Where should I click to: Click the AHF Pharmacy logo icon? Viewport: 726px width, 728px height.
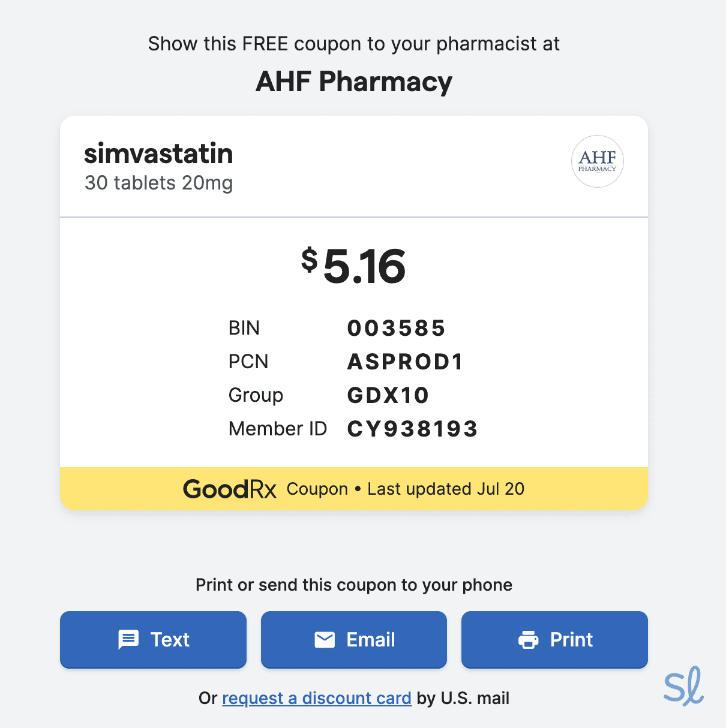point(597,161)
